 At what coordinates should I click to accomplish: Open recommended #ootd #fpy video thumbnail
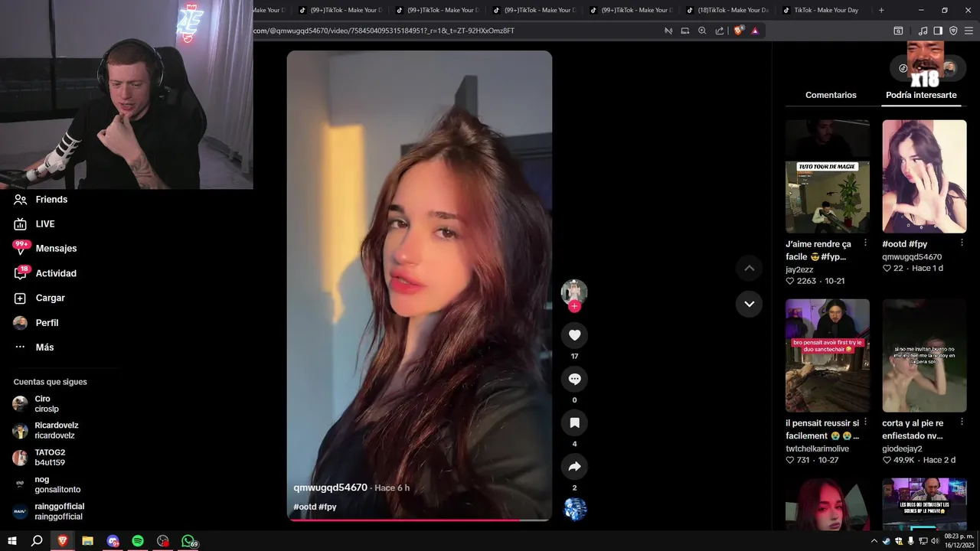[x=924, y=176]
